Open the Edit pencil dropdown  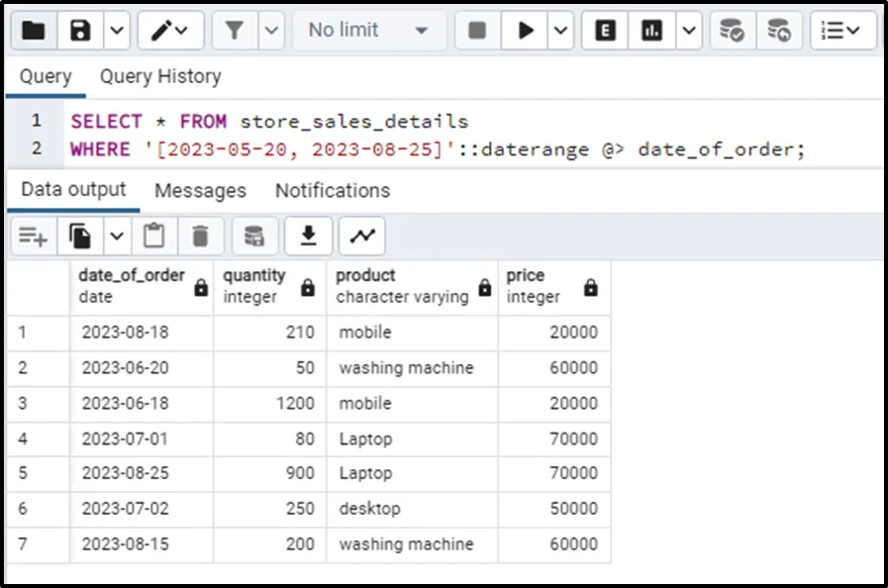coord(170,31)
